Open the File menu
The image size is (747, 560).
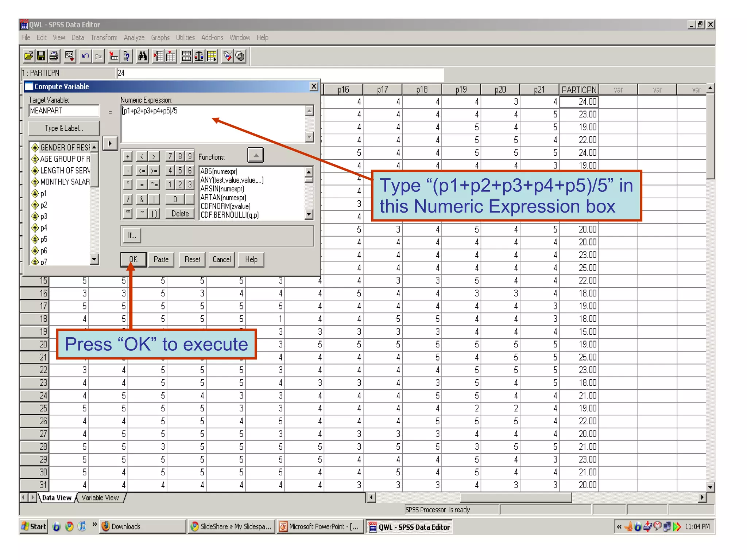pos(26,38)
